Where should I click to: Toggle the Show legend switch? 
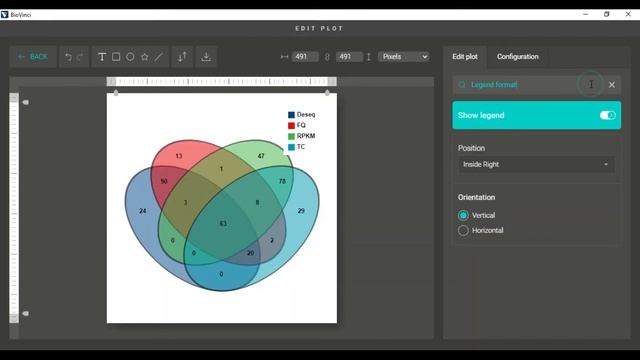click(607, 116)
